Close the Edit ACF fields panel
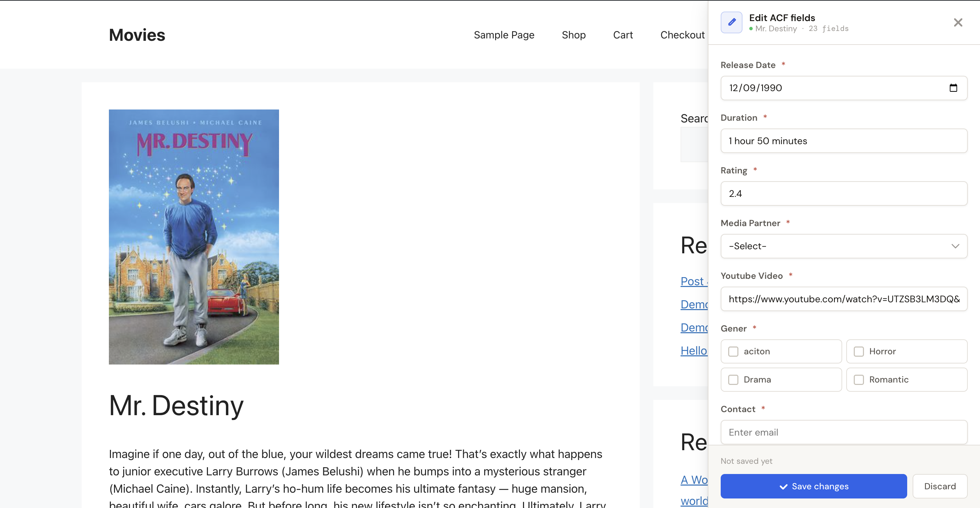The width and height of the screenshot is (980, 508). coord(958,22)
